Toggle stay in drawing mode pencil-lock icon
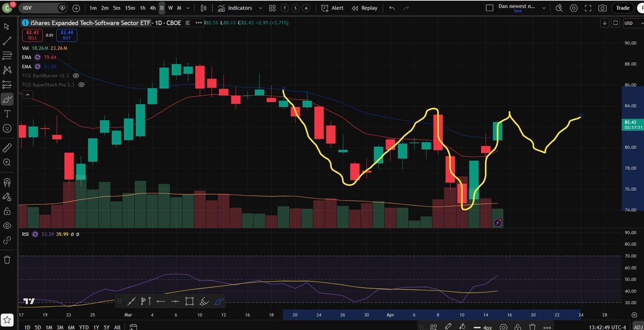 (x=8, y=196)
